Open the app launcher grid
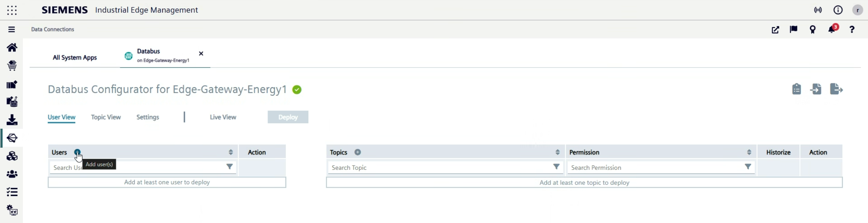 12,10
